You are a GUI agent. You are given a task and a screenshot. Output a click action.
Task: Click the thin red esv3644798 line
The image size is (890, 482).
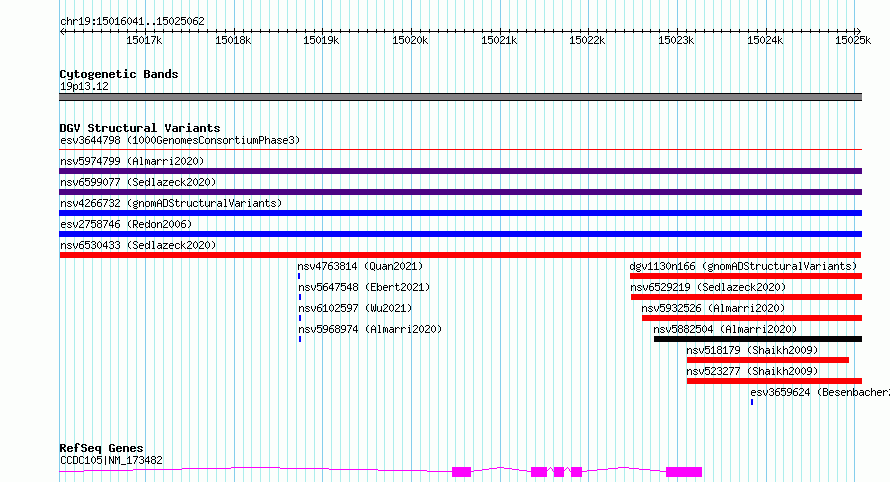460,150
